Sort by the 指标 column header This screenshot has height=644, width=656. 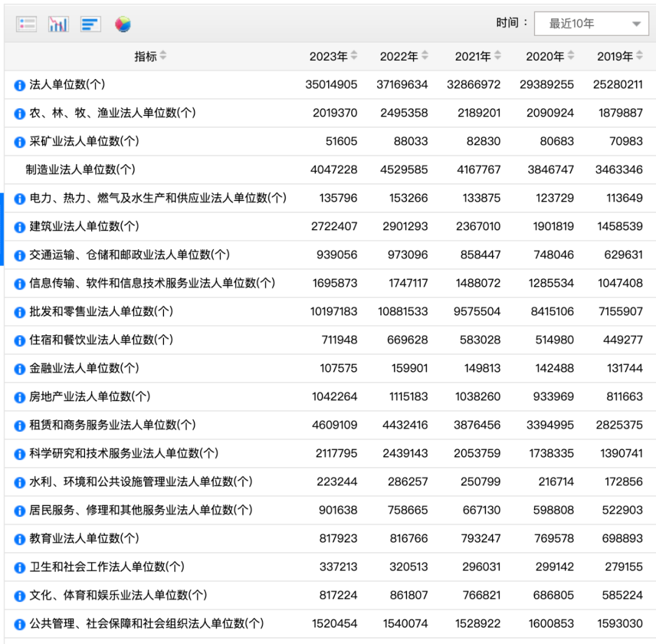150,56
